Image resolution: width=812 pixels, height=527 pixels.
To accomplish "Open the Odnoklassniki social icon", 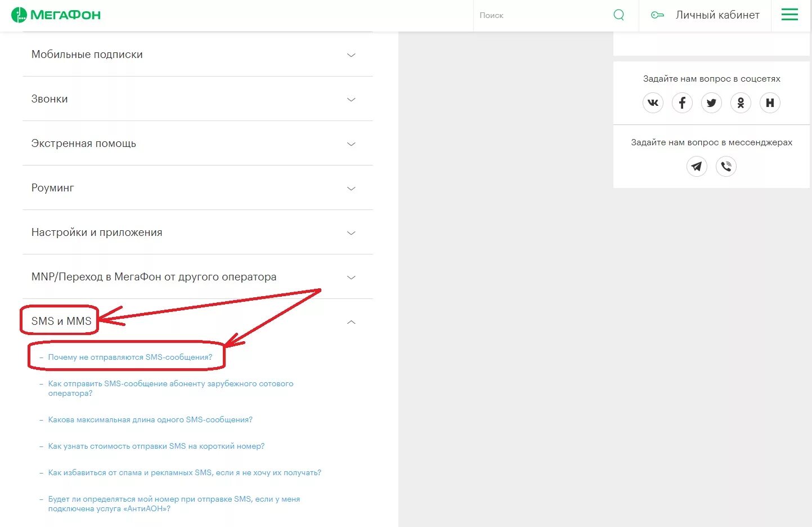I will pos(741,102).
